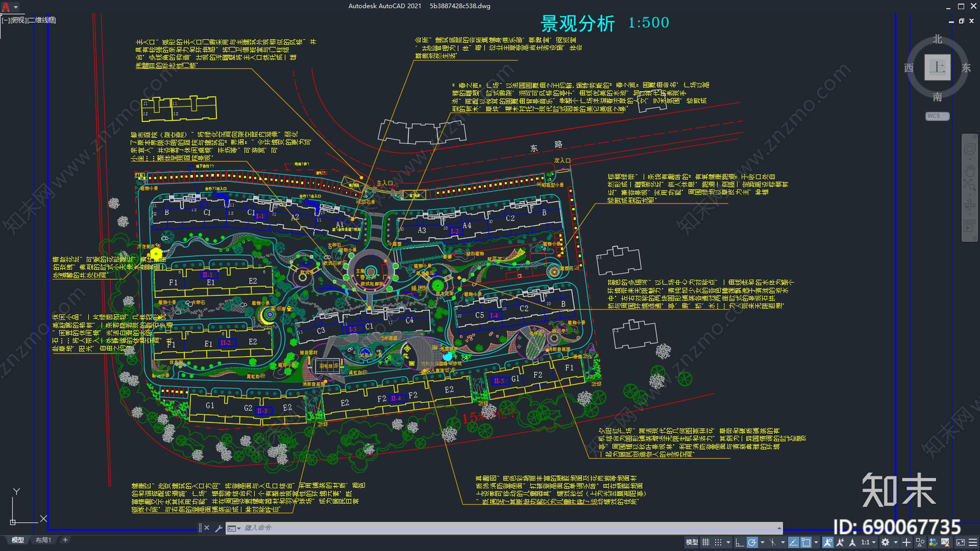Image resolution: width=980 pixels, height=551 pixels.
Task: Toggle Polar Tracking in the status bar
Action: (x=753, y=542)
